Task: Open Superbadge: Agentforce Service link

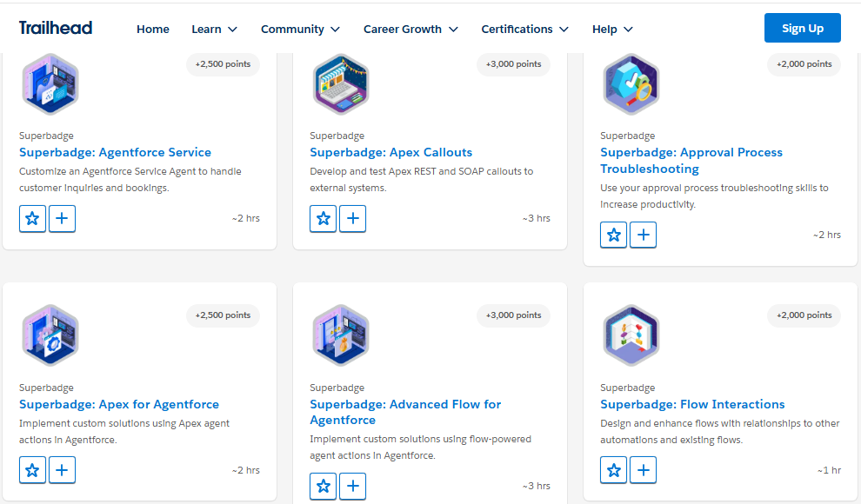Action: click(116, 152)
